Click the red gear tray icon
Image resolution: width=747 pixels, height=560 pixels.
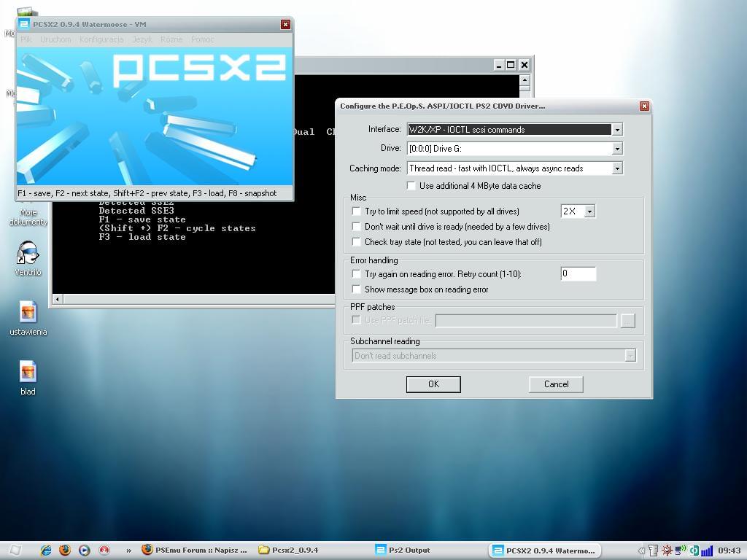pos(667,551)
